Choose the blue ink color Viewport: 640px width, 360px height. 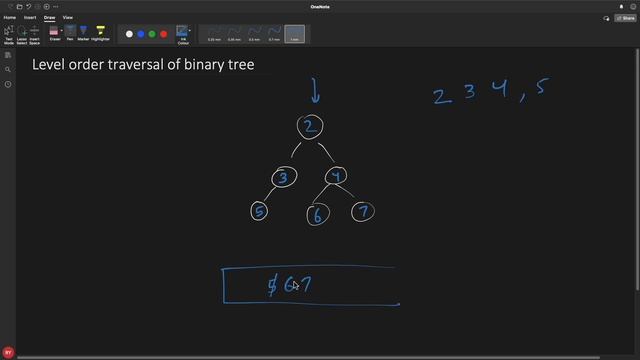point(141,34)
